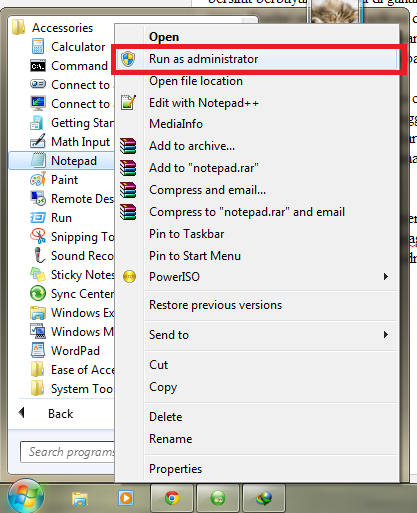Focus the Search programs input field

(68, 452)
